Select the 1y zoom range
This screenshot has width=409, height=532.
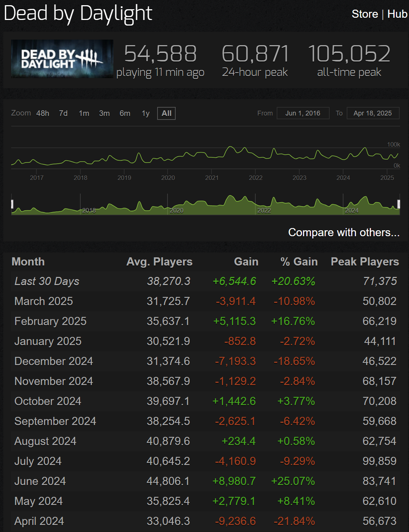[145, 113]
